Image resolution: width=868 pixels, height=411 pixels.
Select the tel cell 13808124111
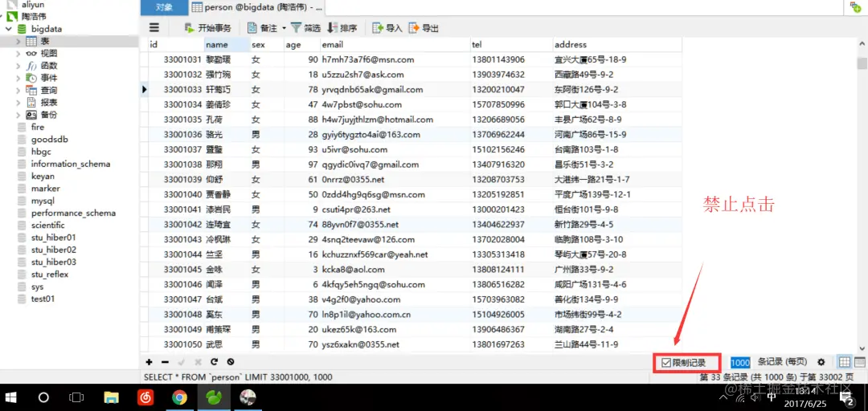(511, 270)
